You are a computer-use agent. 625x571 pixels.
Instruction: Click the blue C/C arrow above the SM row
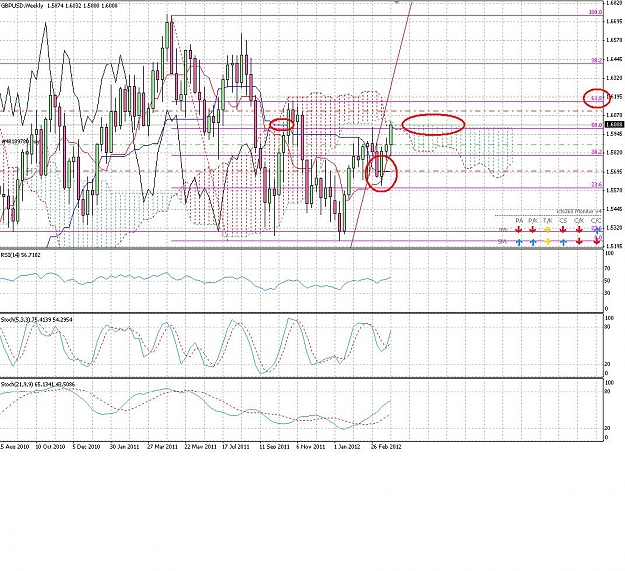(597, 230)
